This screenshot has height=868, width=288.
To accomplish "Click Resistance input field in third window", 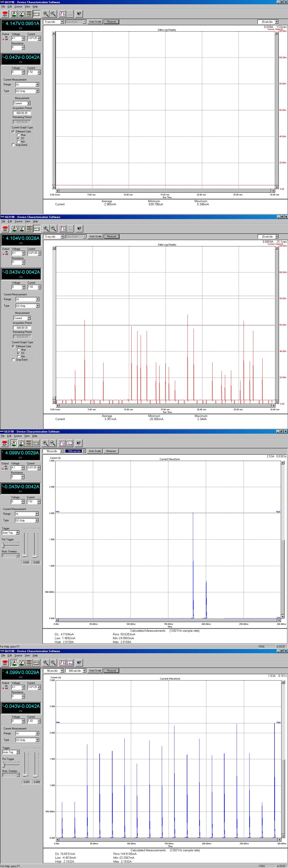I will 16,477.
